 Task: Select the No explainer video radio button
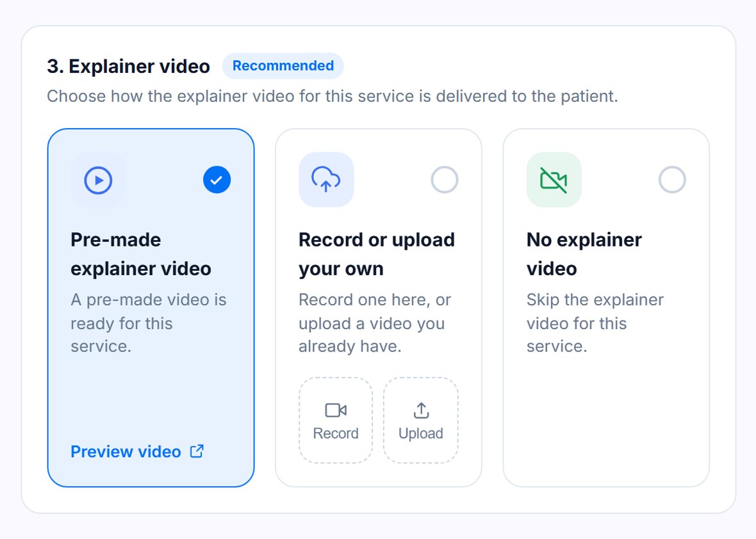coord(672,180)
